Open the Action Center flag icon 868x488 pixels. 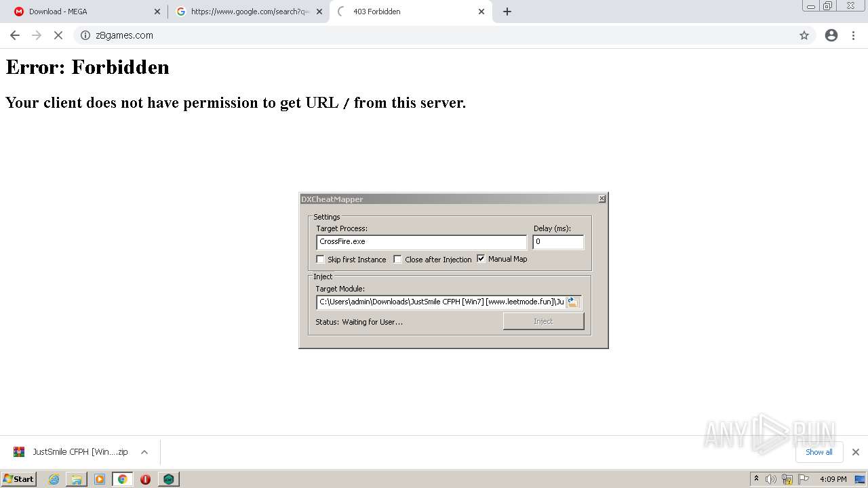(804, 479)
